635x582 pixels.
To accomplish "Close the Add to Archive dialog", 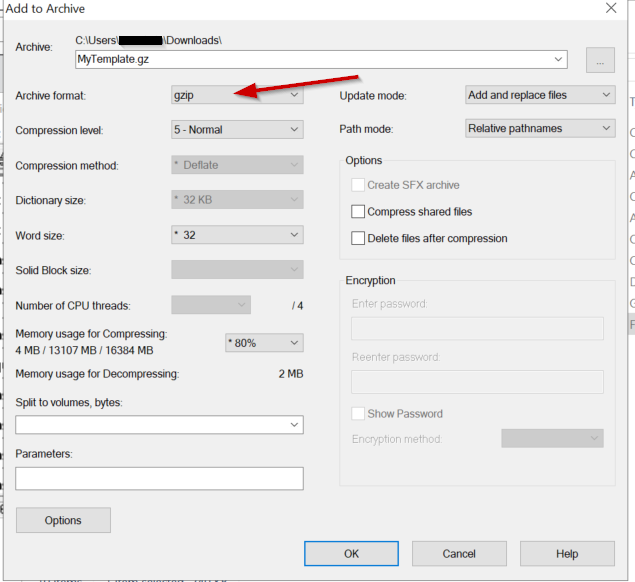I will [x=610, y=9].
